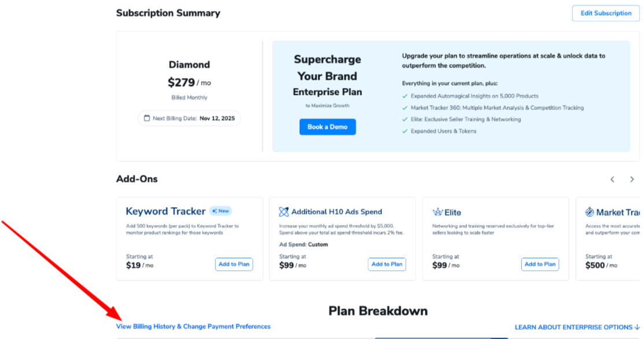This screenshot has width=644, height=339.
Task: Add the Elite add-on to plan
Action: click(x=540, y=264)
